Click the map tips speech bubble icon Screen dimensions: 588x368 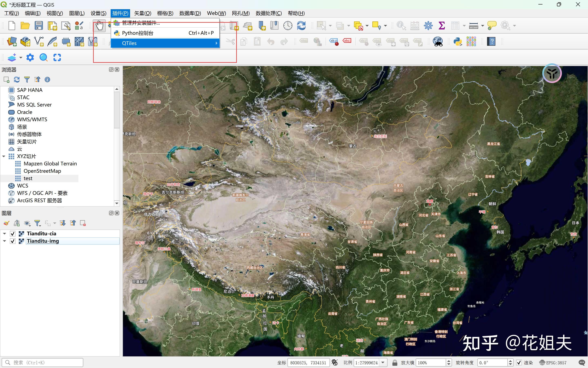492,26
